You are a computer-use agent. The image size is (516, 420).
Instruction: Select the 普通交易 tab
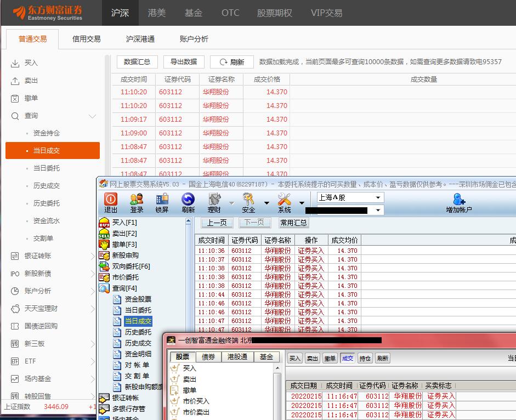[32, 39]
